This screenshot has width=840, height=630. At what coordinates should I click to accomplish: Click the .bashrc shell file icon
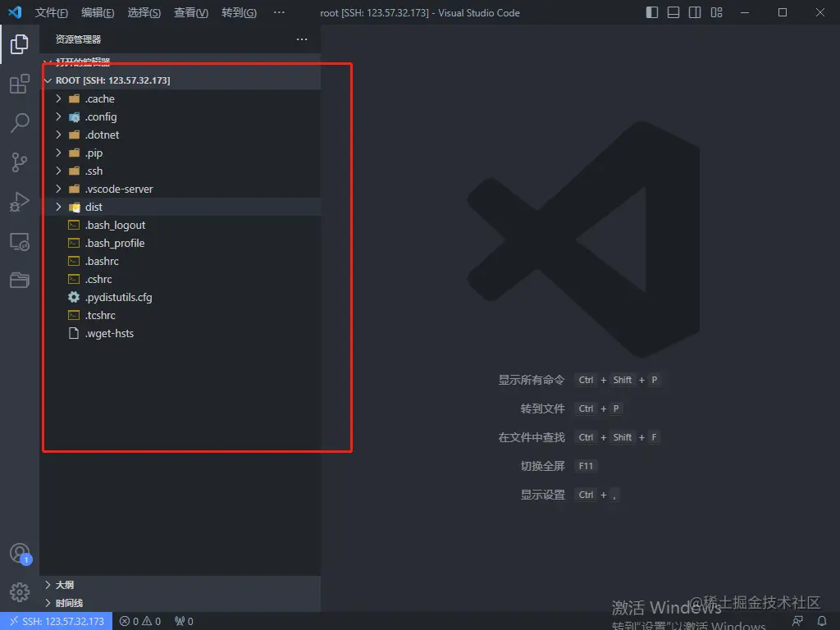coord(74,262)
